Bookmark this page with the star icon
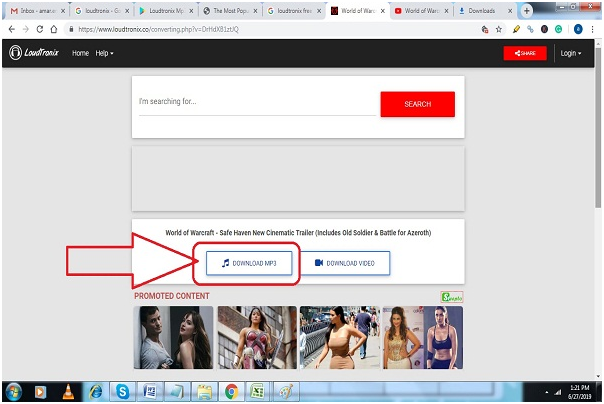Image resolution: width=604 pixels, height=404 pixels. click(x=499, y=29)
